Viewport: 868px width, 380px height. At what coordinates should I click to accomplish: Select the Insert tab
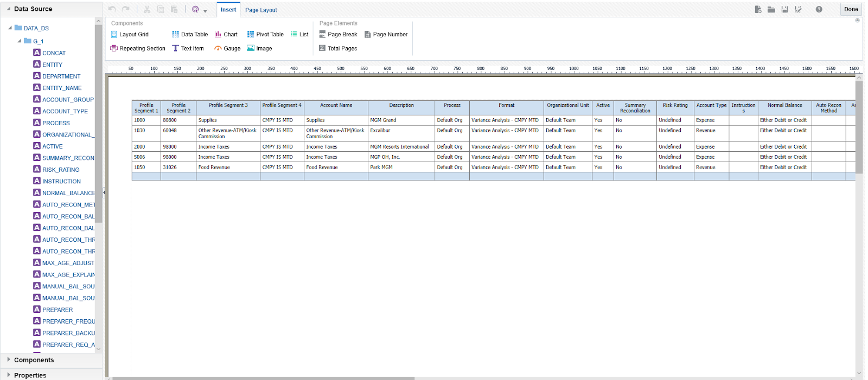click(228, 10)
